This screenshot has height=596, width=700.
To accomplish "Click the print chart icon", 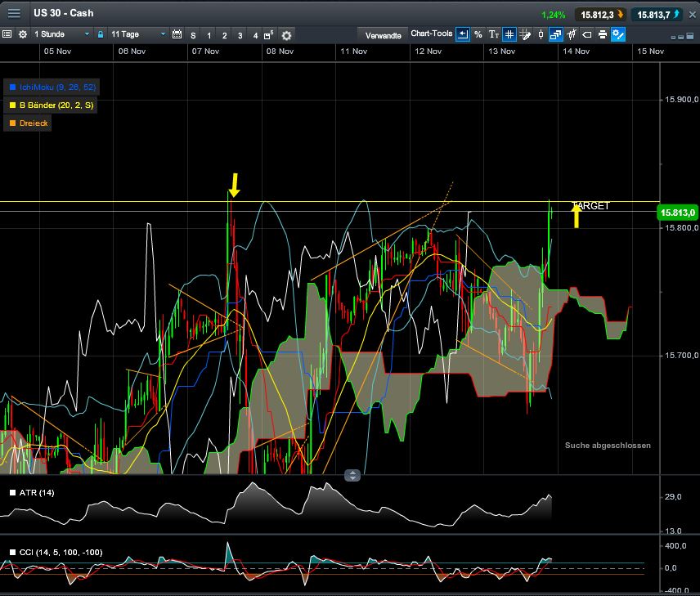I will point(603,35).
